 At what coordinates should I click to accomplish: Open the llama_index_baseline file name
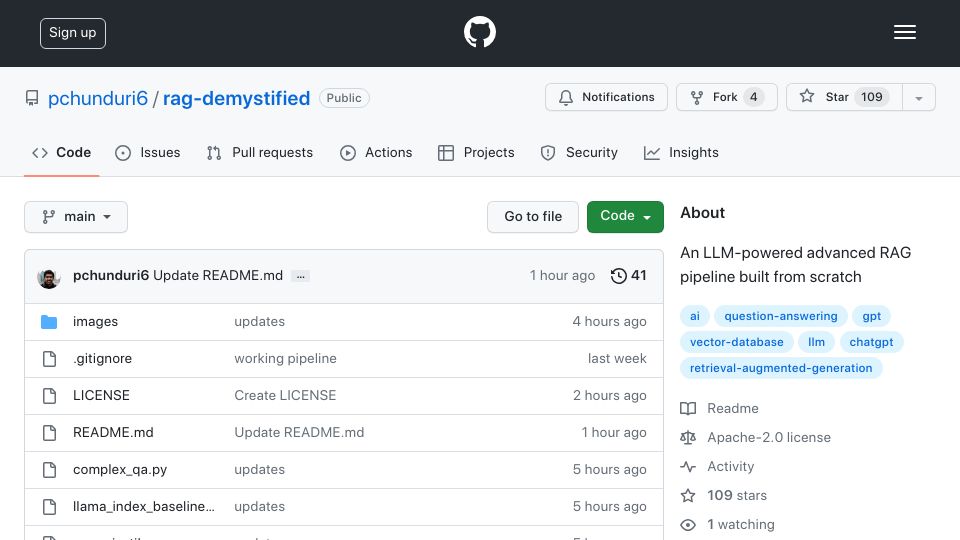coord(144,506)
